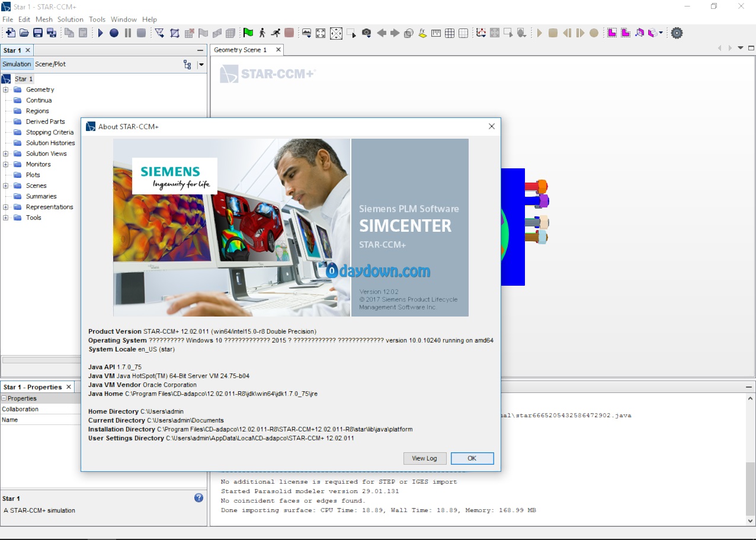Screen dimensions: 756x540
Task: Open the view orientation arrows icon
Action: [336, 33]
